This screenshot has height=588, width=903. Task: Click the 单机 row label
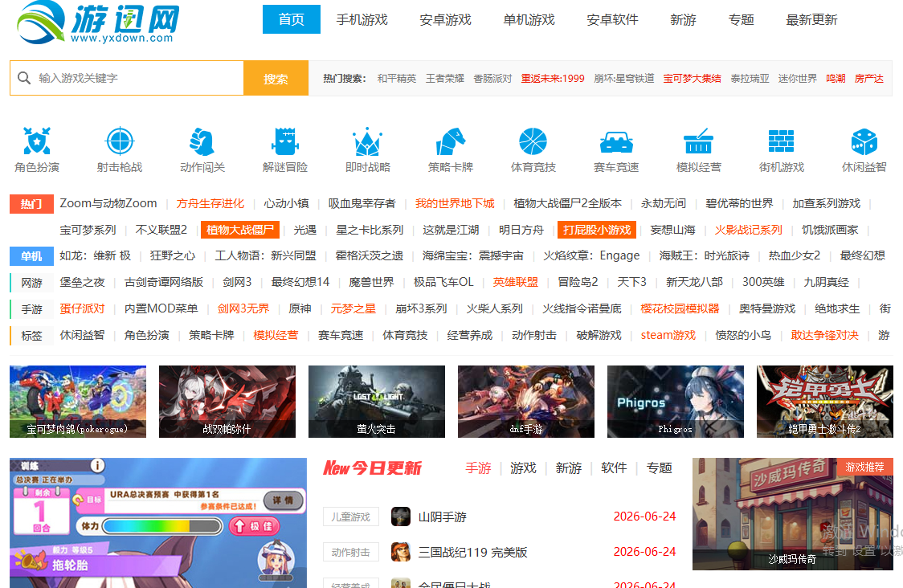[31, 256]
